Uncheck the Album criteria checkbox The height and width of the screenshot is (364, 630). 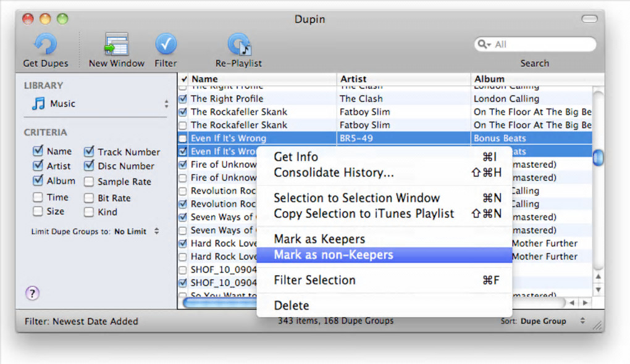pyautogui.click(x=38, y=181)
